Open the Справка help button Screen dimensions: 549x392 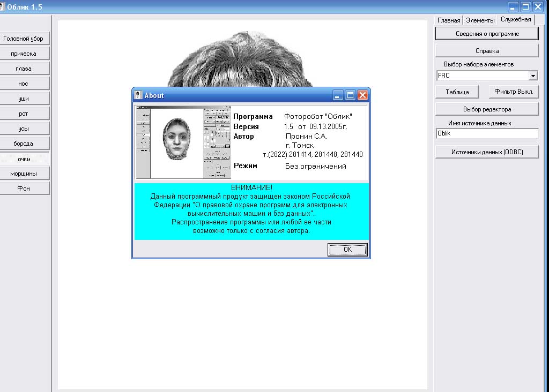coord(487,51)
